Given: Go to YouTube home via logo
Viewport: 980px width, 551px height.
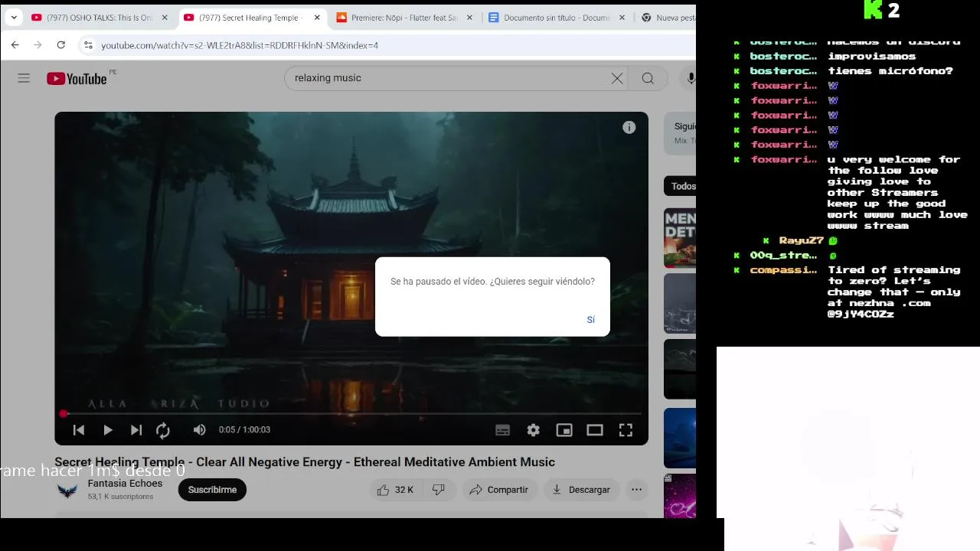Looking at the screenshot, I should point(77,78).
